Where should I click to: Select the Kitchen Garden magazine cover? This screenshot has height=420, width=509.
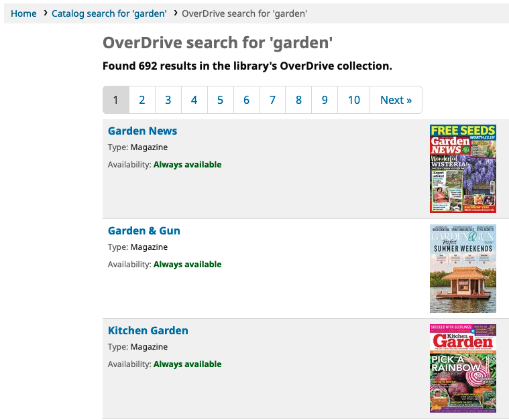point(463,368)
